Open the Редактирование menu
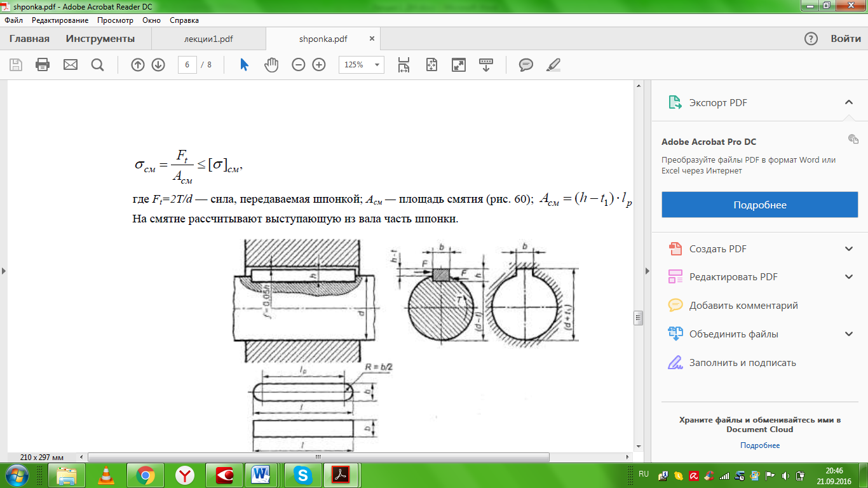 click(60, 20)
